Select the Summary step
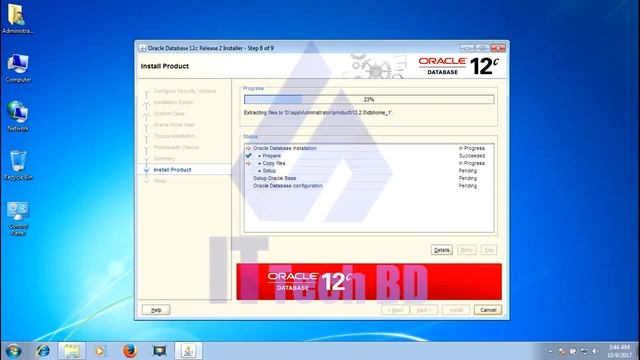The image size is (640, 360). point(164,158)
